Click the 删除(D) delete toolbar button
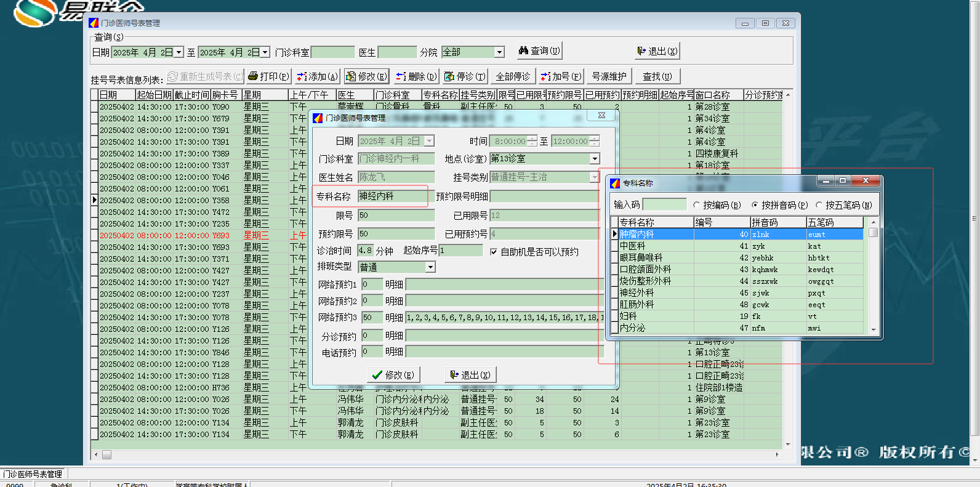This screenshot has height=487, width=980. (x=416, y=76)
